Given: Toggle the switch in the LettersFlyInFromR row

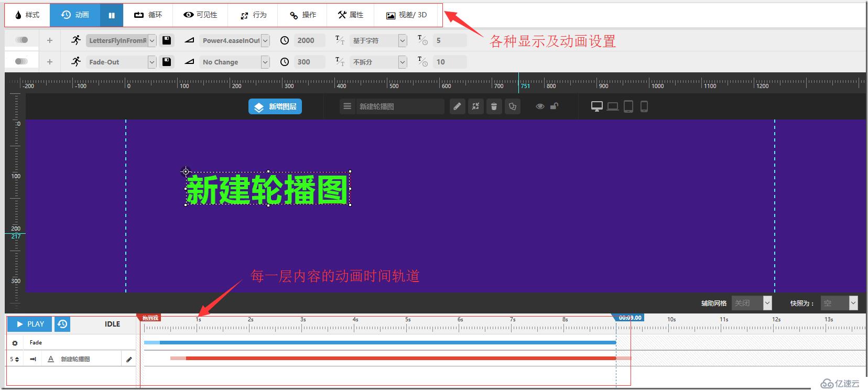Looking at the screenshot, I should tap(22, 40).
